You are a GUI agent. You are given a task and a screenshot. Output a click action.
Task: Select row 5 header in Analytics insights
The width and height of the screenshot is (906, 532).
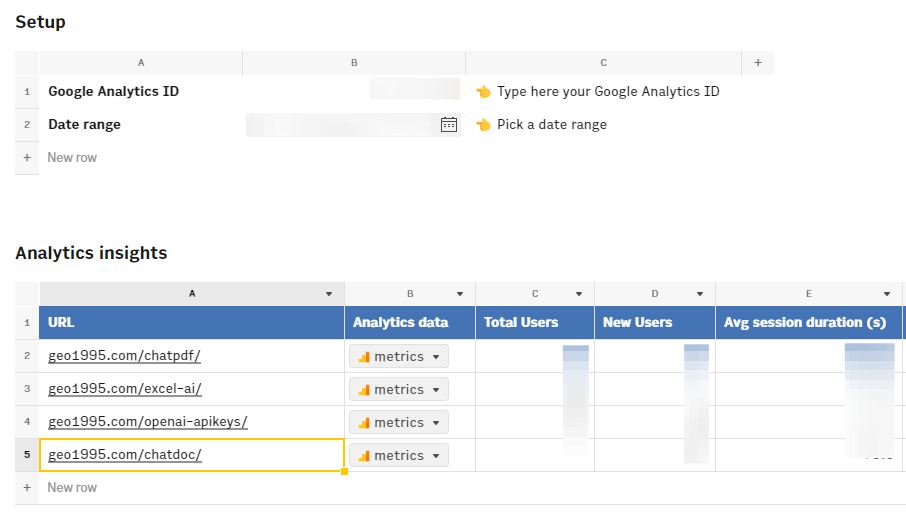click(x=27, y=455)
